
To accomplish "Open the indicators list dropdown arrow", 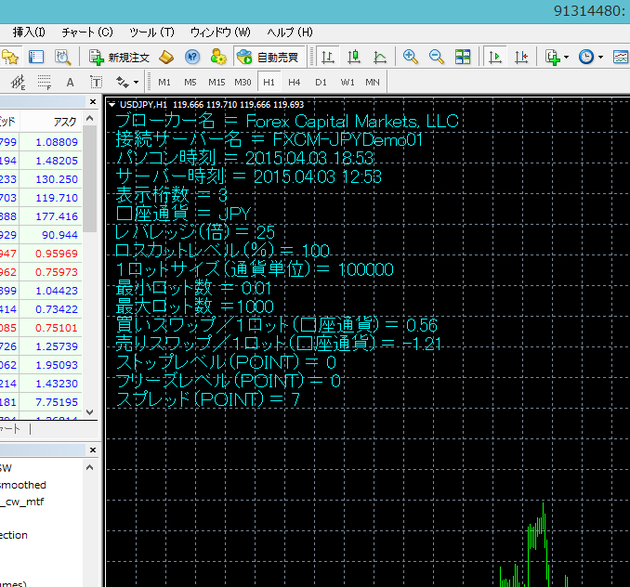I will [566, 57].
